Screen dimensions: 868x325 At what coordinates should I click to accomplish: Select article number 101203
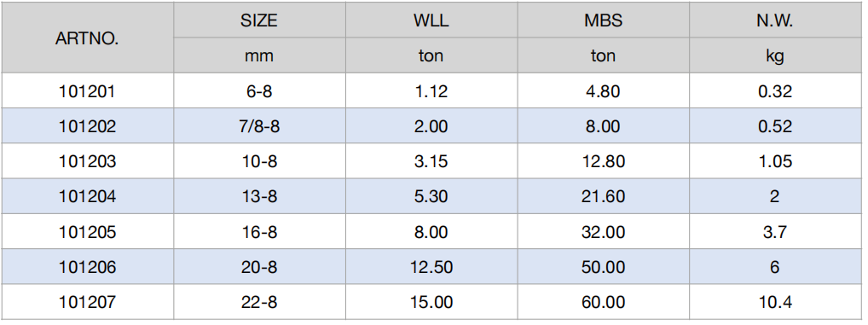88,161
